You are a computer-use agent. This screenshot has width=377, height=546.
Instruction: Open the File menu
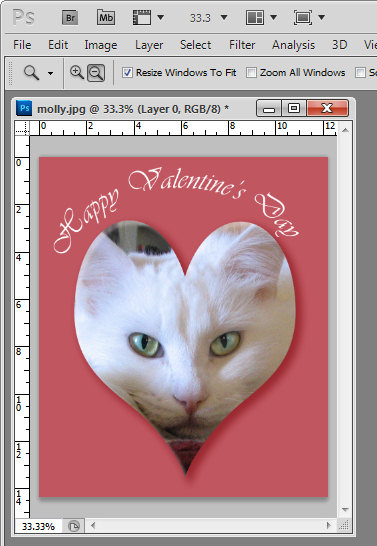pos(22,45)
